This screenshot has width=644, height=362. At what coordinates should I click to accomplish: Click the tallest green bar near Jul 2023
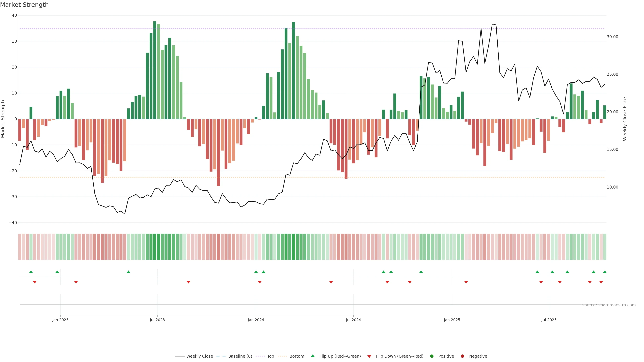[155, 70]
